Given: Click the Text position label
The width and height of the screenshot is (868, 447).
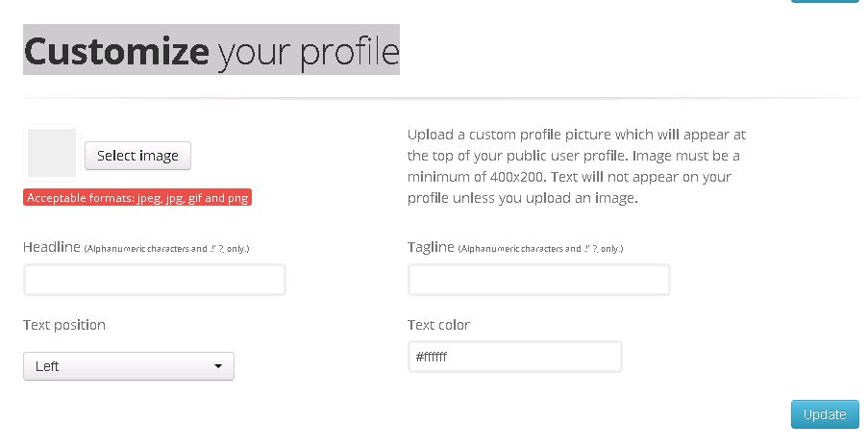Looking at the screenshot, I should coord(64,325).
